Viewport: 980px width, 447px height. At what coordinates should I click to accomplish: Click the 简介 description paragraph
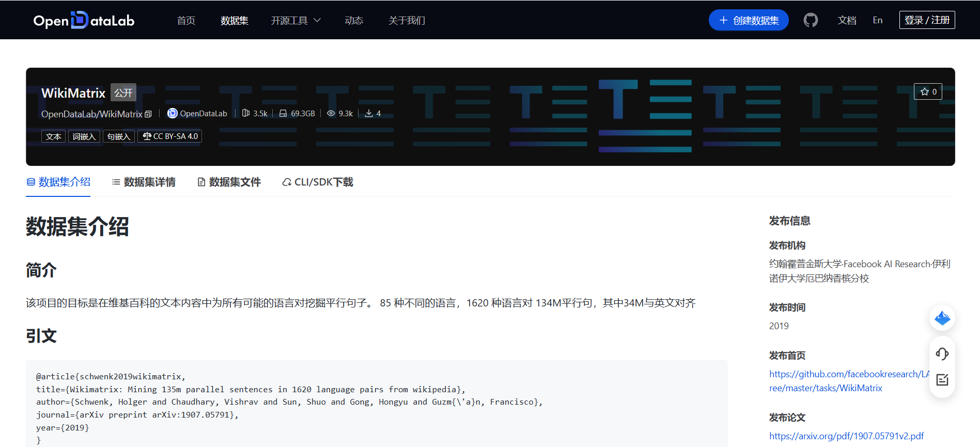[x=361, y=303]
